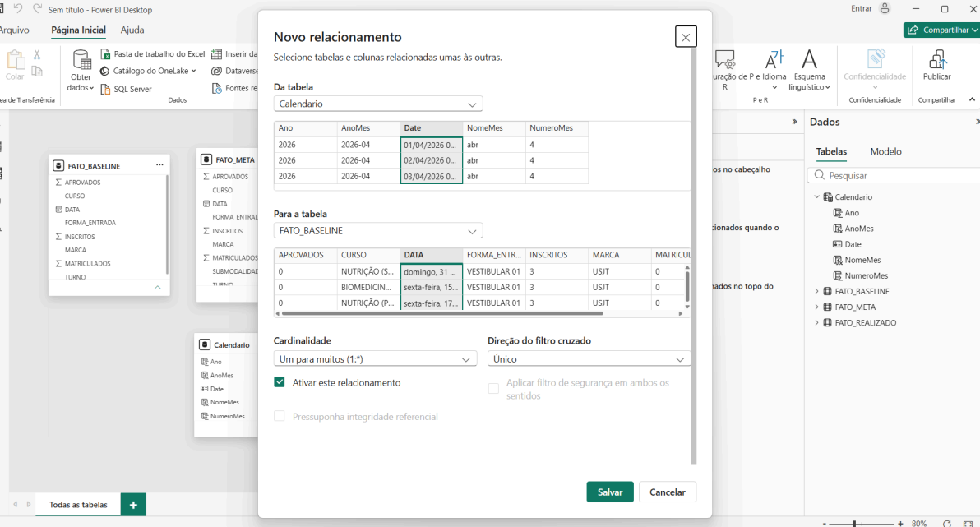The image size is (980, 527).
Task: Click the previous layout tab arrow
Action: [16, 505]
